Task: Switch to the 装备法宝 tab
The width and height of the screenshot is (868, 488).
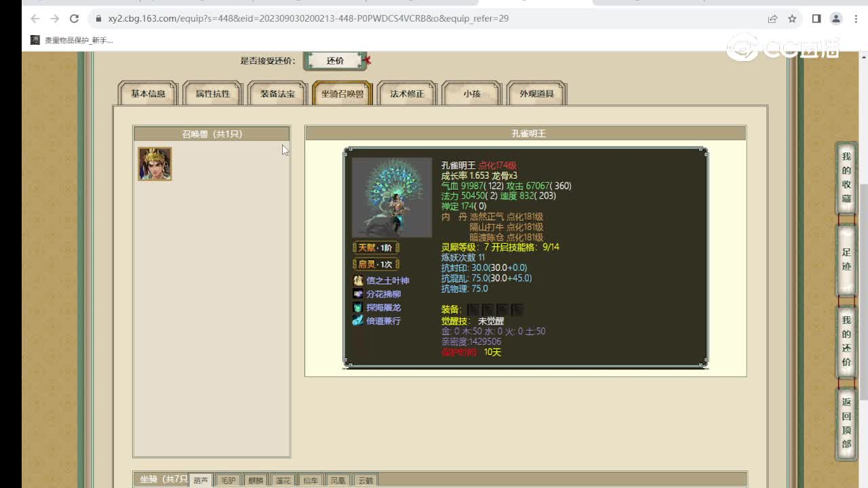Action: pyautogui.click(x=278, y=94)
